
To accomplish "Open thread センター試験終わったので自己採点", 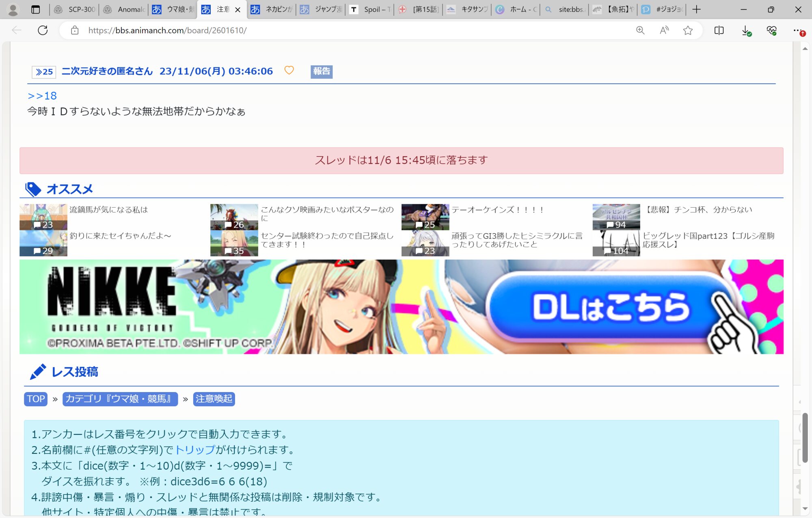I will click(x=327, y=240).
